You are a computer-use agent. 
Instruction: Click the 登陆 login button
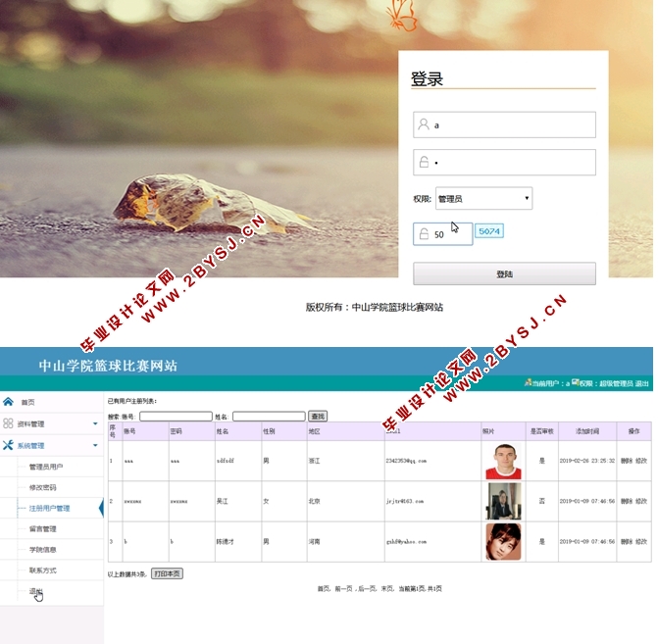504,273
